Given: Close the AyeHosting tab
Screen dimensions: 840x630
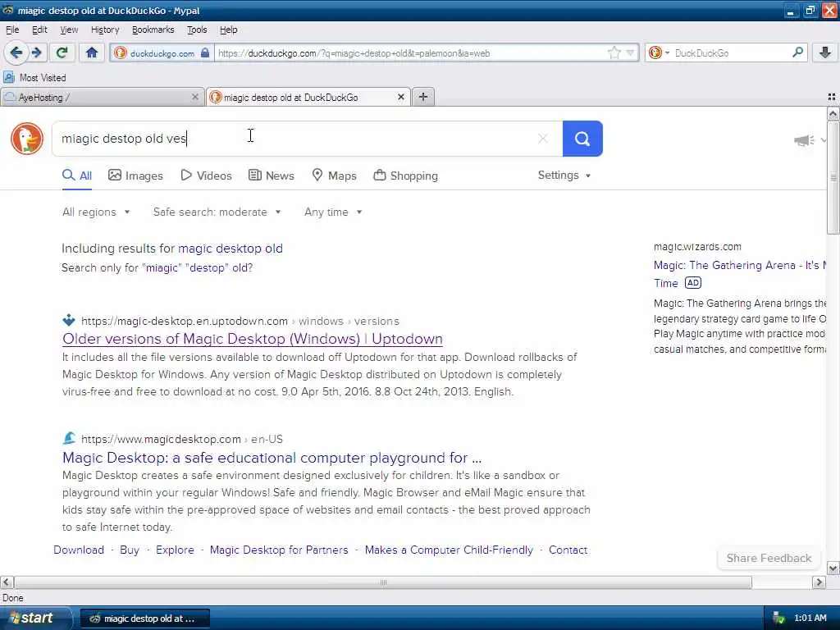Looking at the screenshot, I should 195,97.
